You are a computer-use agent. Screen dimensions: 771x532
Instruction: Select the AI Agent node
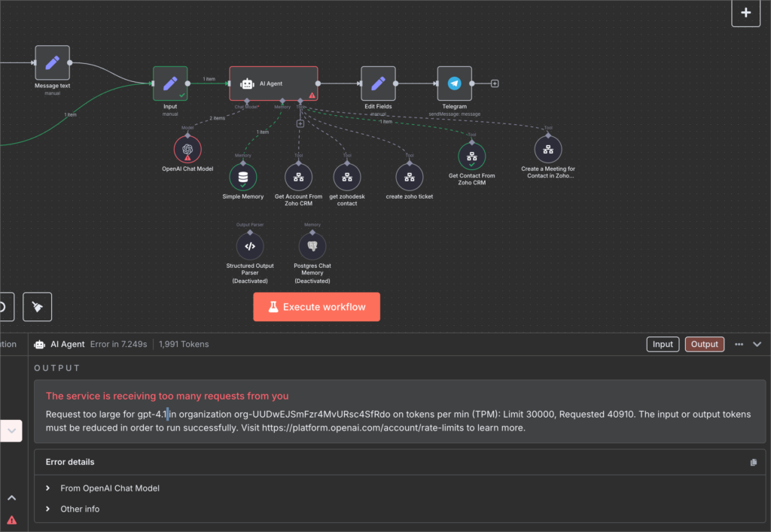(273, 84)
